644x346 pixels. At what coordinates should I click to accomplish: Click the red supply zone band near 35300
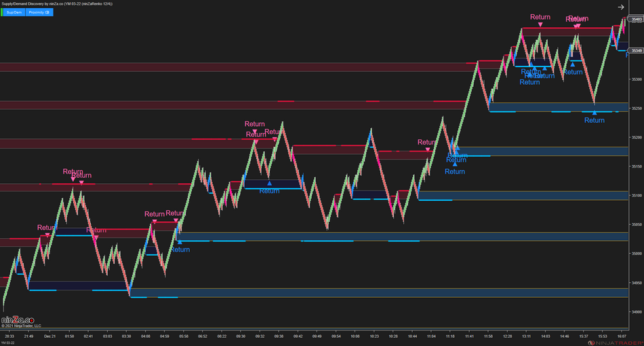pyautogui.click(x=203, y=67)
